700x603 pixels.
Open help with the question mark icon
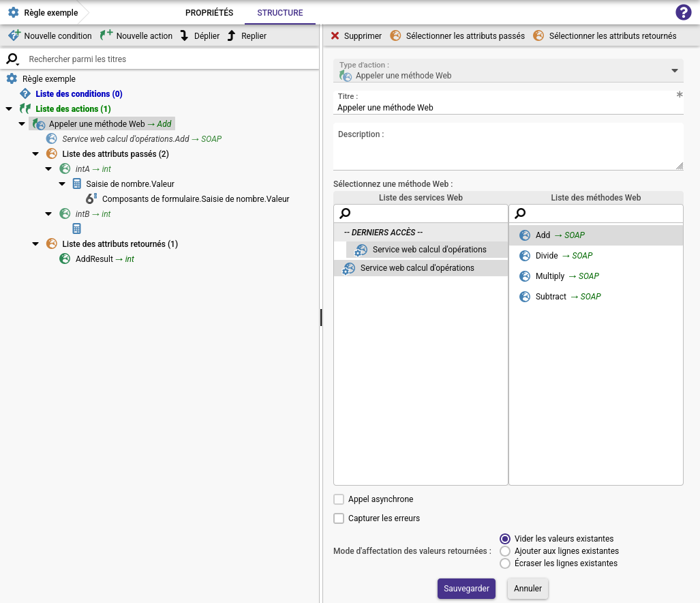pyautogui.click(x=683, y=12)
